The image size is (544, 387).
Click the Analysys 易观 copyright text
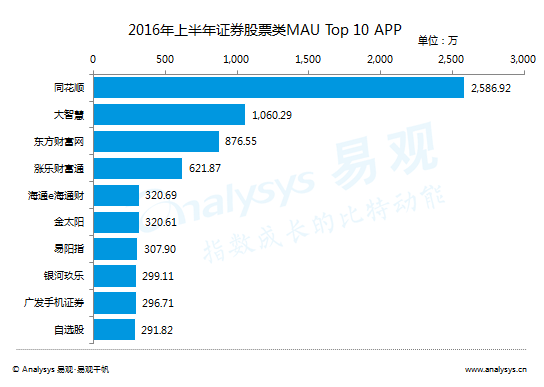coord(60,369)
